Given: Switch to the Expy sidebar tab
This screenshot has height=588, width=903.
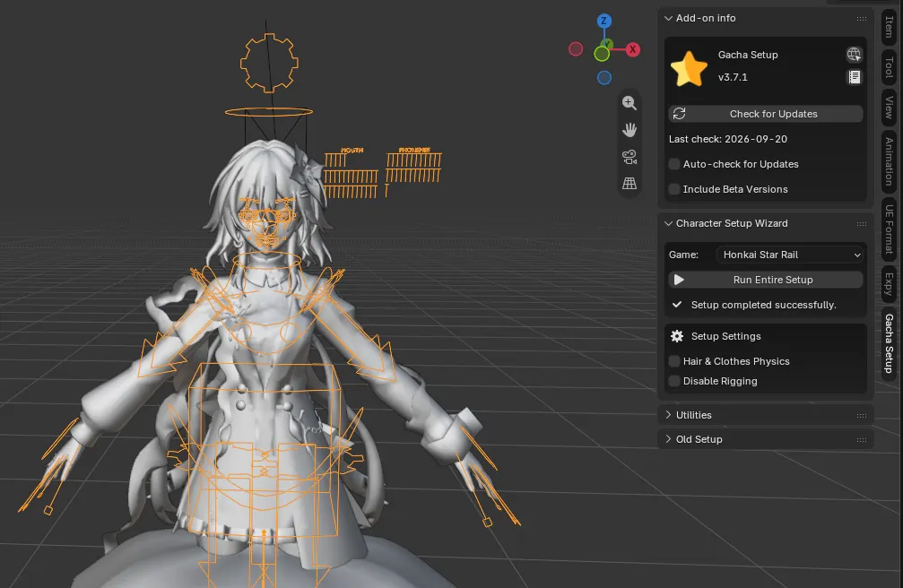Looking at the screenshot, I should tap(890, 284).
